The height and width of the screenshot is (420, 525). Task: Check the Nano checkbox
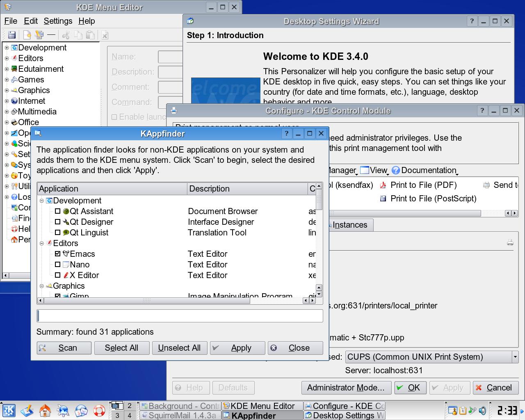point(58,265)
